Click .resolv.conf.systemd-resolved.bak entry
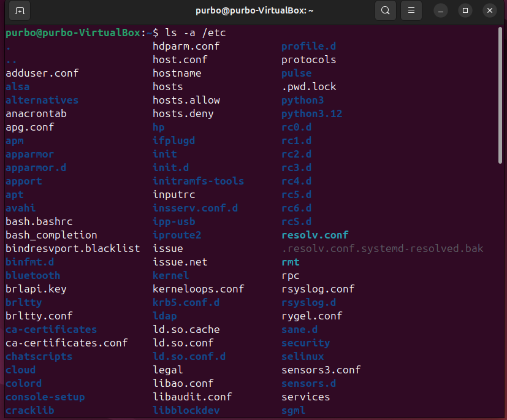 tap(383, 248)
